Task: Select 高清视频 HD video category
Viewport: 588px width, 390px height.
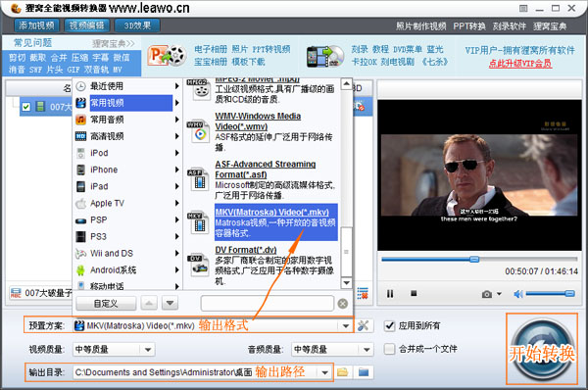Action: pos(123,136)
